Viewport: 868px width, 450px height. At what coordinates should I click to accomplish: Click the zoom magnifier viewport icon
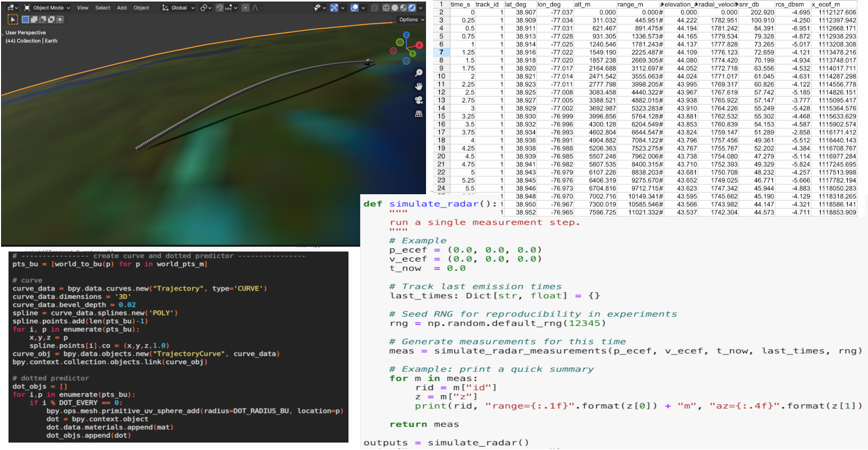coord(419,73)
